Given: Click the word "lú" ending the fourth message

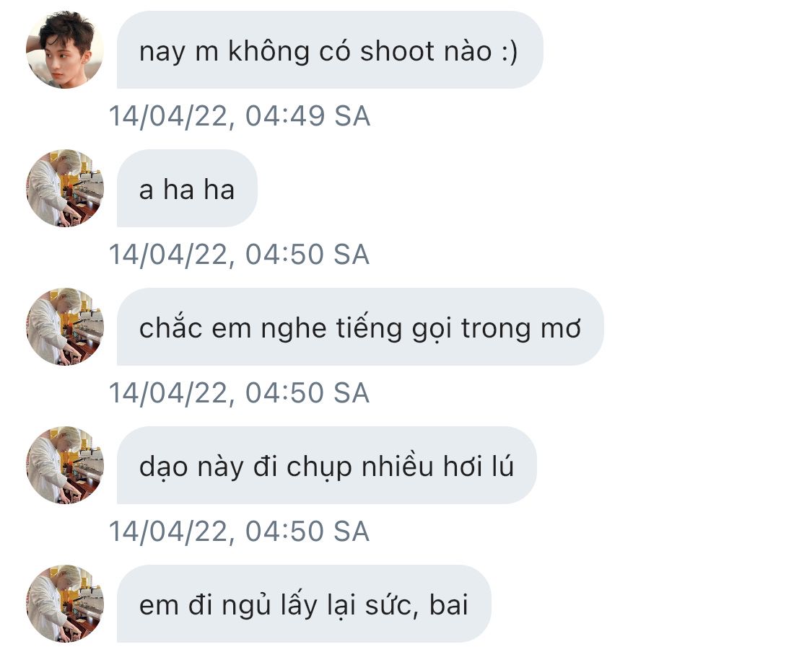Looking at the screenshot, I should pos(503,466).
